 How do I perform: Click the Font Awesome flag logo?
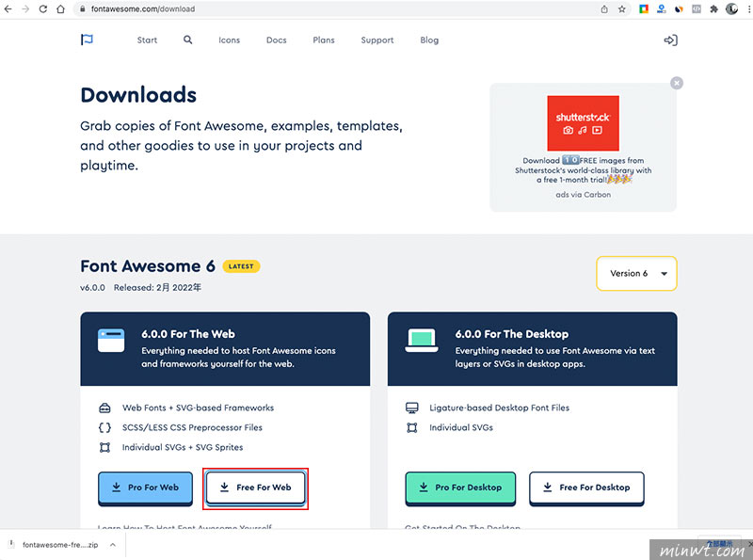point(87,40)
